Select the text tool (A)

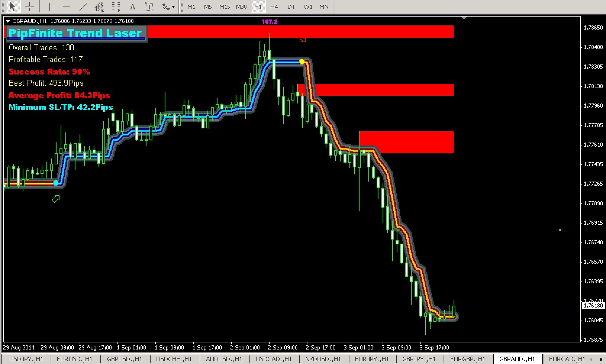tap(133, 7)
